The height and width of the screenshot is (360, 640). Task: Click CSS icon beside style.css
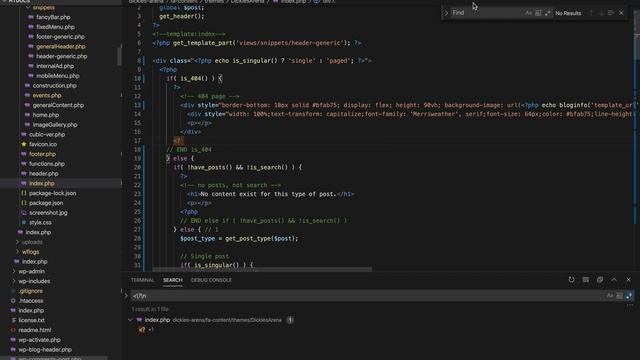(24, 222)
